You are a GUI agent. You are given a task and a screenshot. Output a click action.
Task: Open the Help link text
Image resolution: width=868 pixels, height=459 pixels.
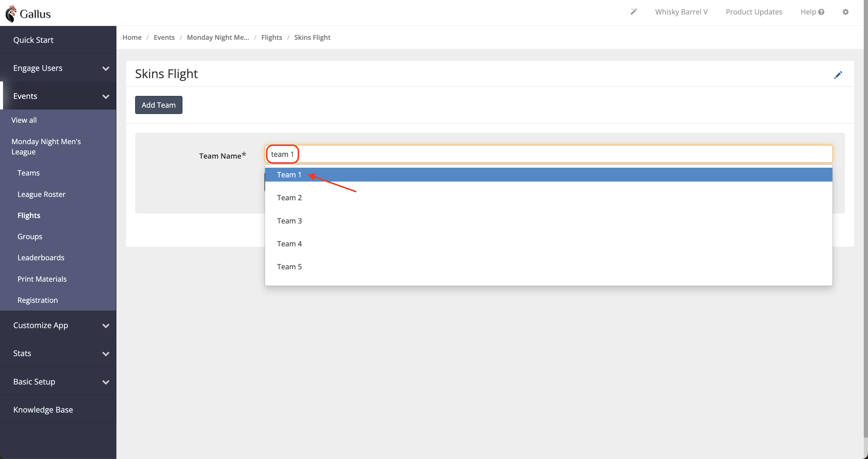(808, 12)
